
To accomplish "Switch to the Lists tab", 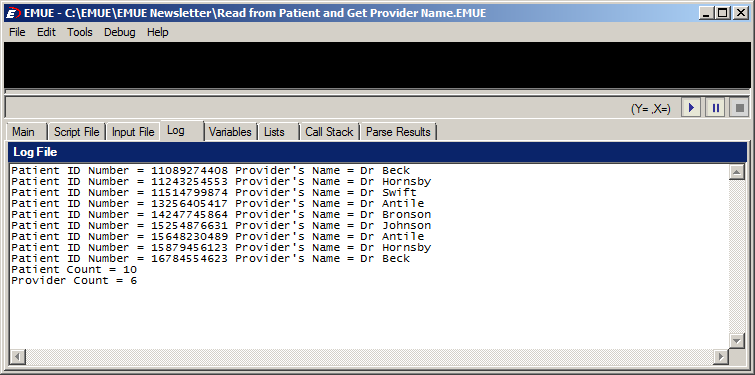I will pyautogui.click(x=279, y=132).
